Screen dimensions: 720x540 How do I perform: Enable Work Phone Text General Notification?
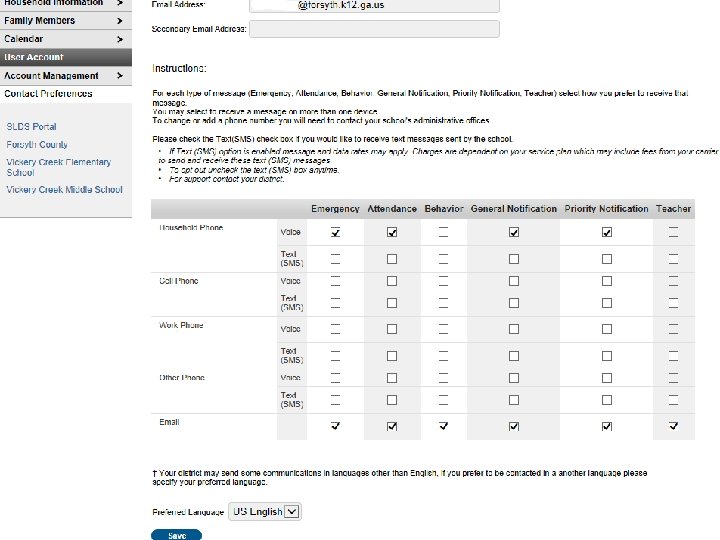[x=514, y=356]
